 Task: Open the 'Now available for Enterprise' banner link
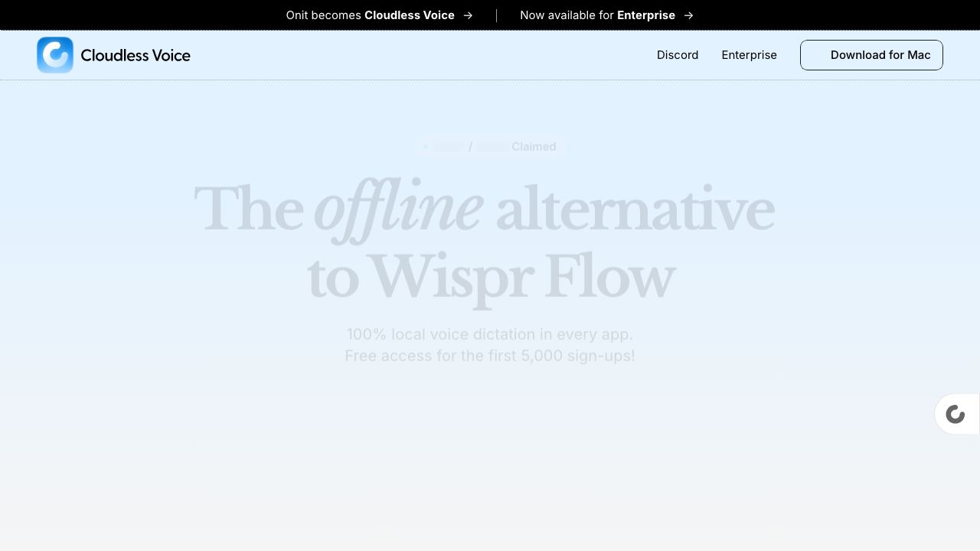coord(606,15)
